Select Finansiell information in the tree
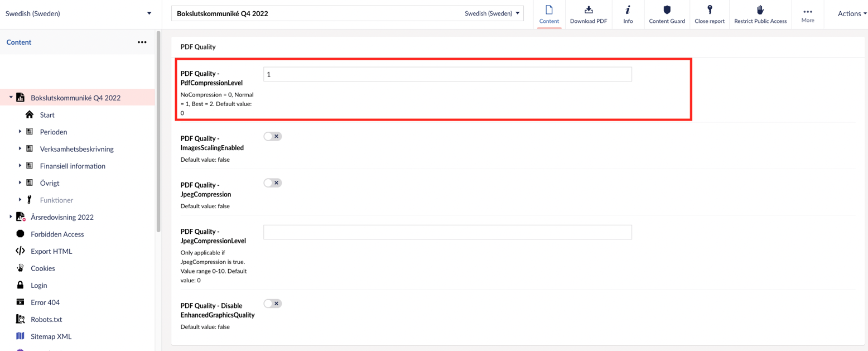The height and width of the screenshot is (351, 868). coord(73,166)
